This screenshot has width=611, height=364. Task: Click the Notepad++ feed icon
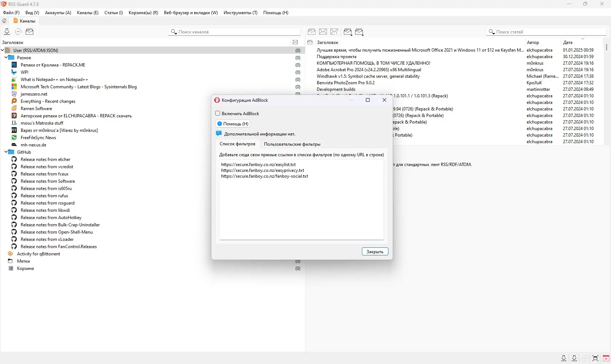(14, 80)
